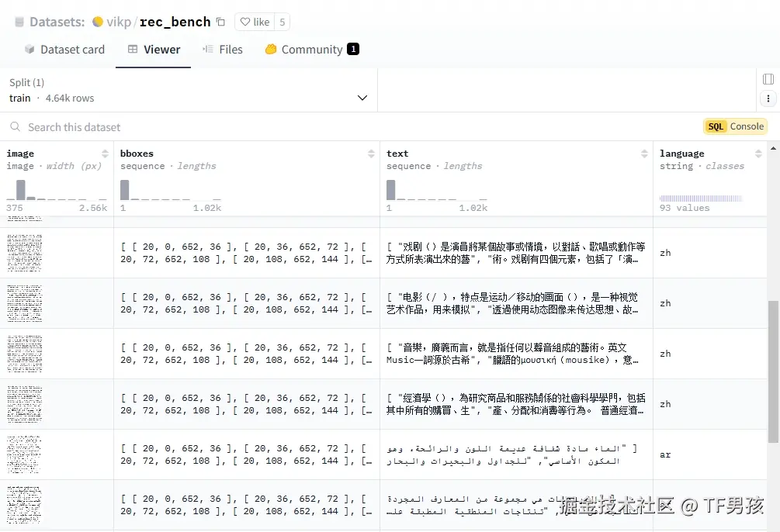This screenshot has width=780, height=532.
Task: Copy the rec_bench dataset name
Action: pos(221,21)
